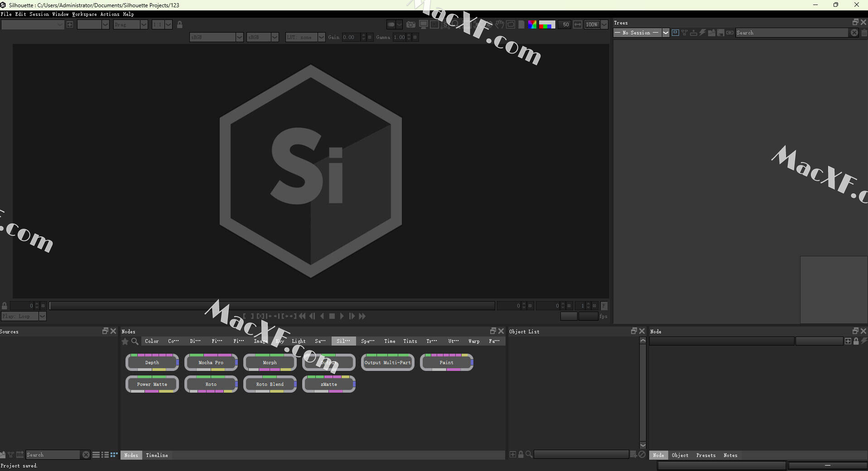Image resolution: width=868 pixels, height=471 pixels.
Task: Switch to the Timeline tab
Action: [x=157, y=455]
